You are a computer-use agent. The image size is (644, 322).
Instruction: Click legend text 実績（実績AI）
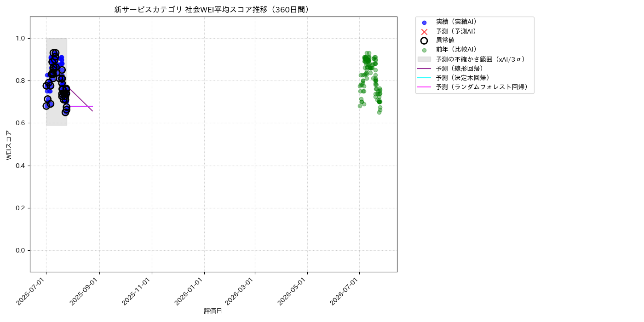tap(458, 22)
